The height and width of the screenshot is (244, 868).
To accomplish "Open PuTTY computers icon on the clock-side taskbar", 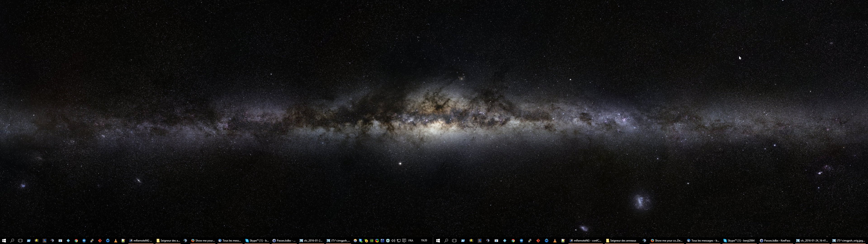I will pyautogui.click(x=92, y=241).
